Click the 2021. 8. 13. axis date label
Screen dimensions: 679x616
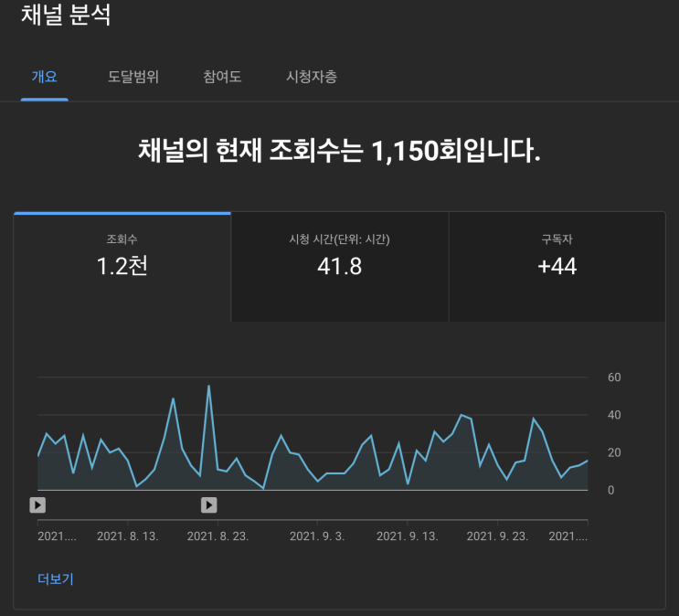(128, 536)
